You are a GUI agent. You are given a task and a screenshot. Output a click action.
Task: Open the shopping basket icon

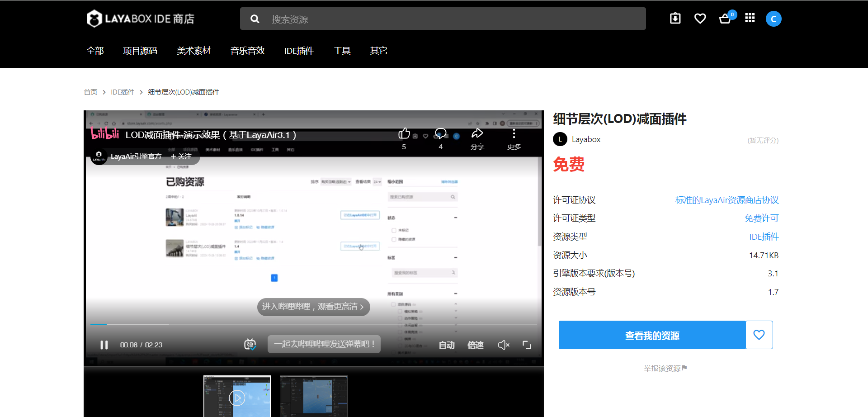[725, 19]
